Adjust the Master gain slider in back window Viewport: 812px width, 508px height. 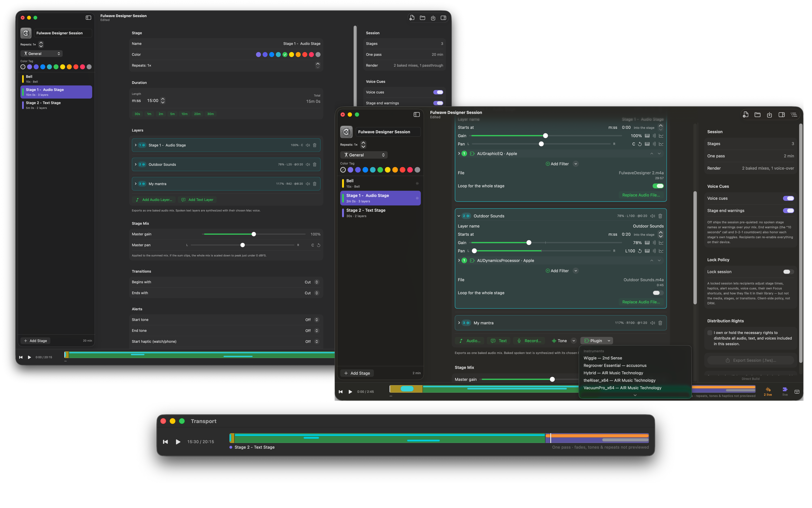tap(254, 234)
